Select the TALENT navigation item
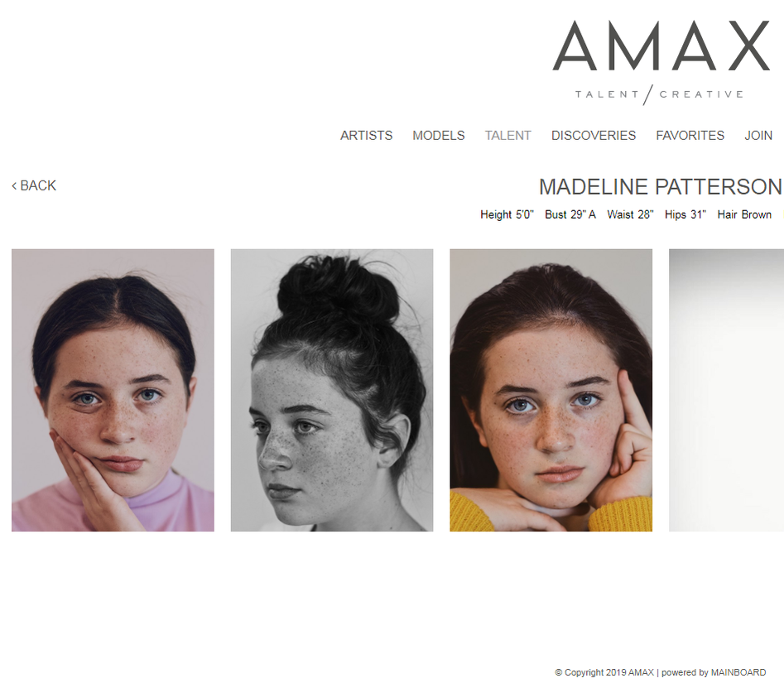The image size is (784, 683). pyautogui.click(x=508, y=136)
